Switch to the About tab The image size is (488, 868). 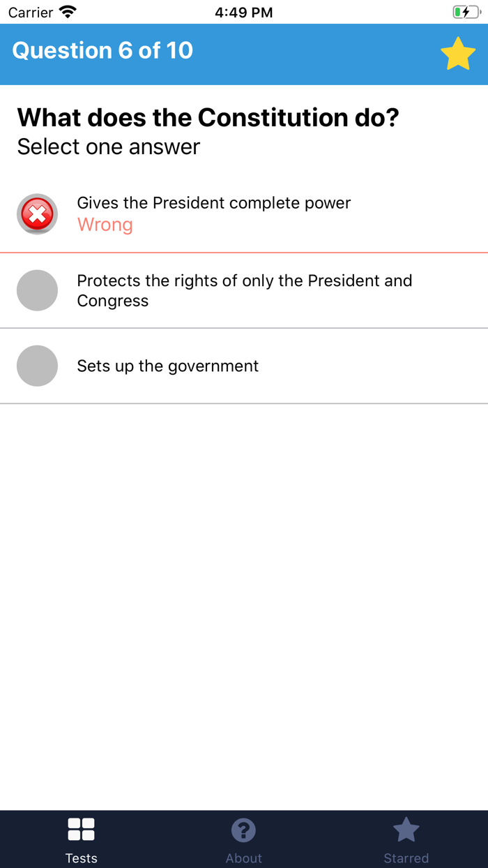click(243, 839)
